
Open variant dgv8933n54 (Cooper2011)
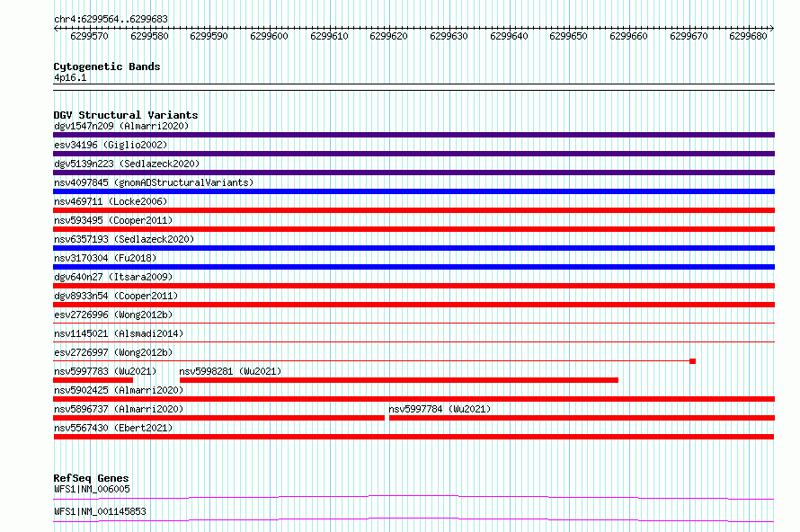click(116, 296)
